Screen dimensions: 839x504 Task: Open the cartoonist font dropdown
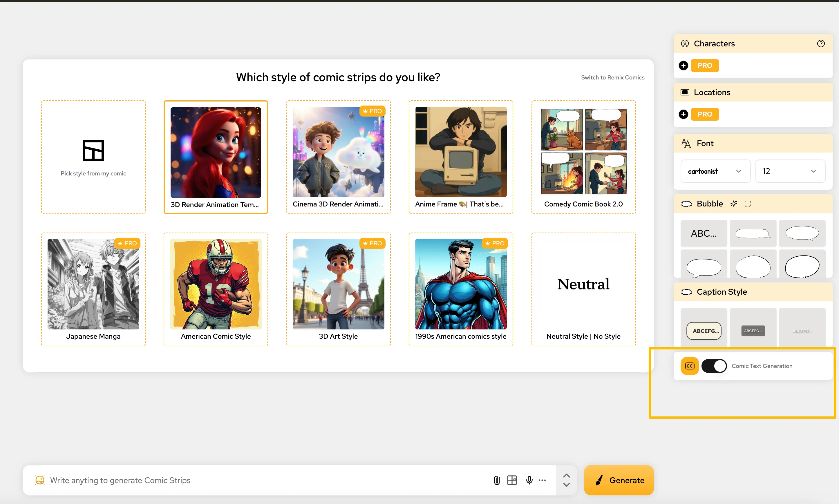click(715, 171)
